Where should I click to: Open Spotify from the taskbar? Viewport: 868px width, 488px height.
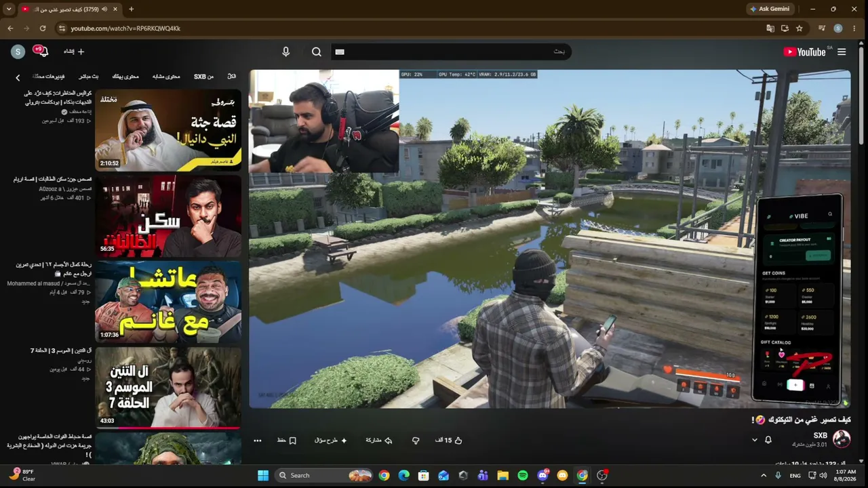point(523,476)
